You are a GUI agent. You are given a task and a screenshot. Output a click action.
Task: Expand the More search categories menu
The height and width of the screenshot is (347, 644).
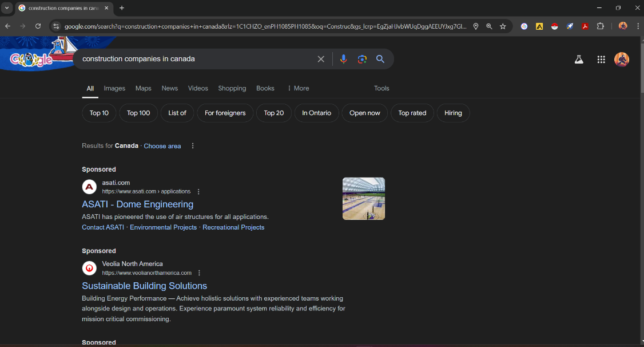pyautogui.click(x=298, y=88)
